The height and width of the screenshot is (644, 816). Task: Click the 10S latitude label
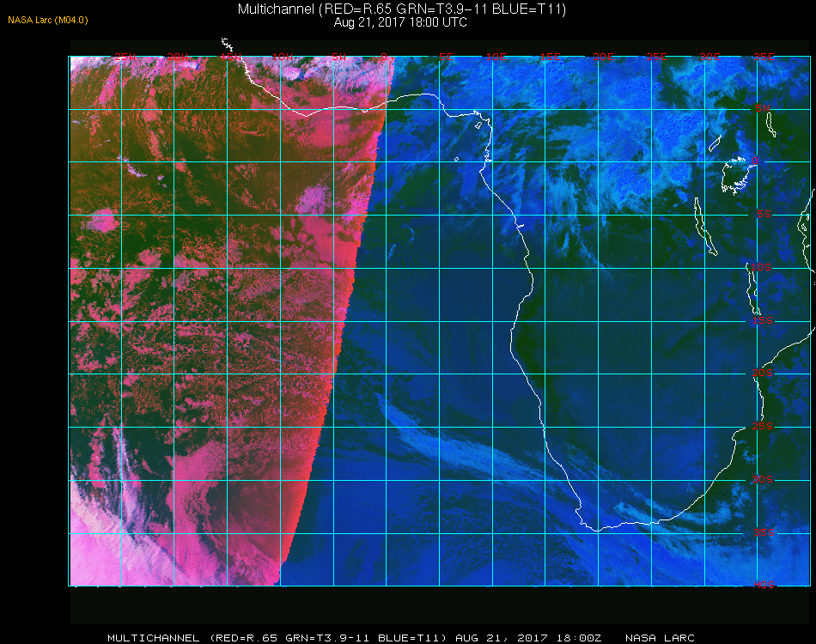click(761, 267)
